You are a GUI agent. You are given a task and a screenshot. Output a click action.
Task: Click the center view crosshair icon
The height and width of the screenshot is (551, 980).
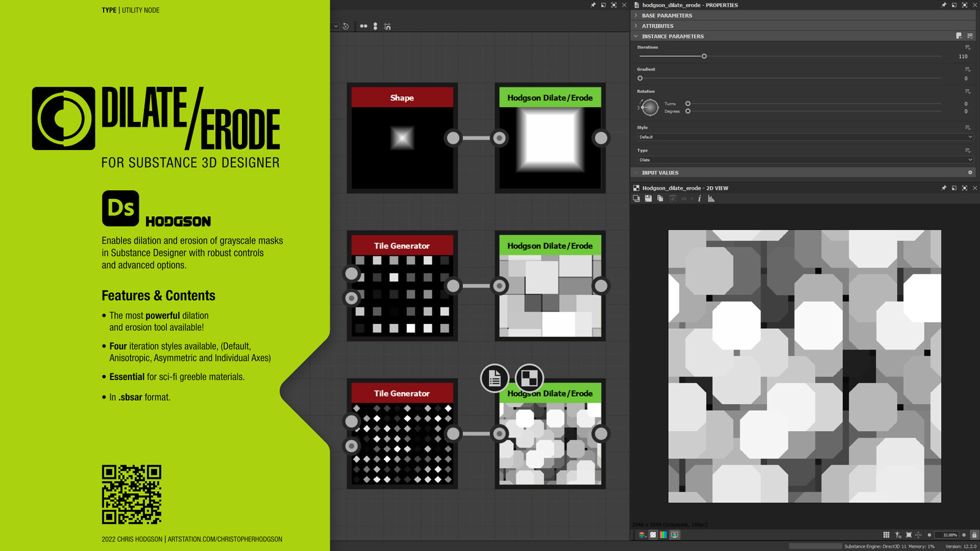(918, 534)
